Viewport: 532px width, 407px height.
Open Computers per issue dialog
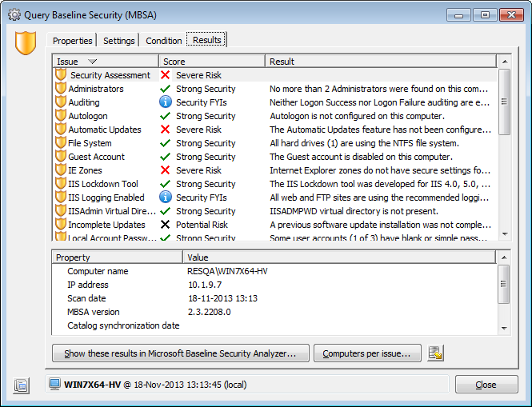367,353
